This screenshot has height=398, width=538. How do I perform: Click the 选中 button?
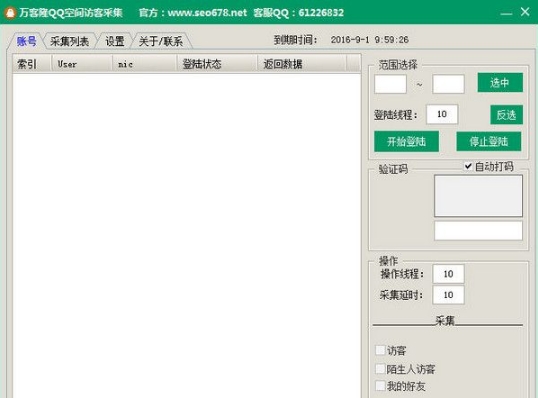point(500,82)
